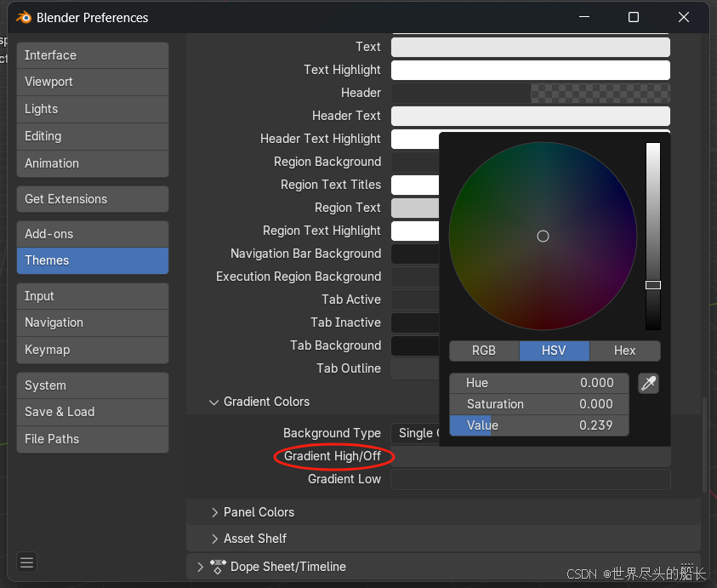This screenshot has width=717, height=588.
Task: Go to Get Extensions section
Action: coord(93,199)
